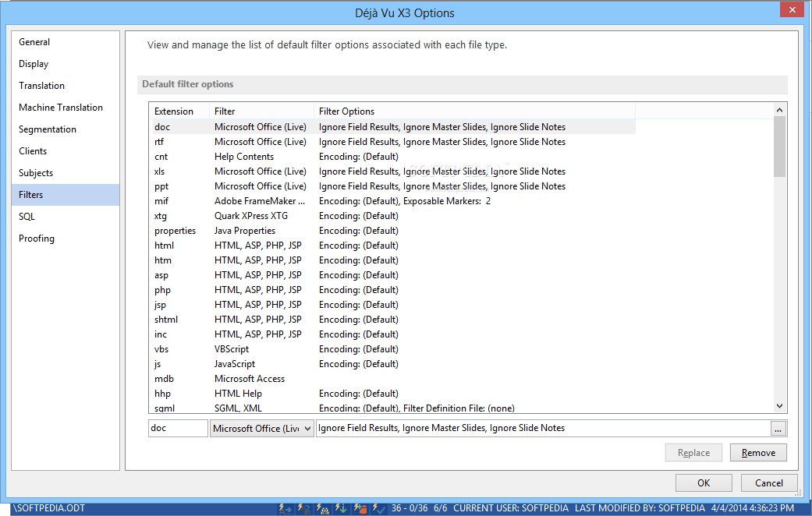Select the cnt Help Contents row
The height and width of the screenshot is (516, 812).
[393, 157]
